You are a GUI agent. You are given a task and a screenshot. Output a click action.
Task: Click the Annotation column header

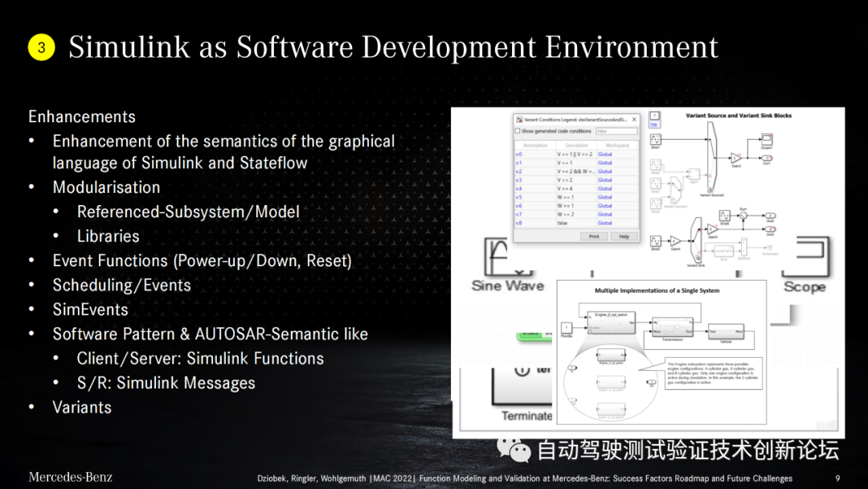(535, 145)
